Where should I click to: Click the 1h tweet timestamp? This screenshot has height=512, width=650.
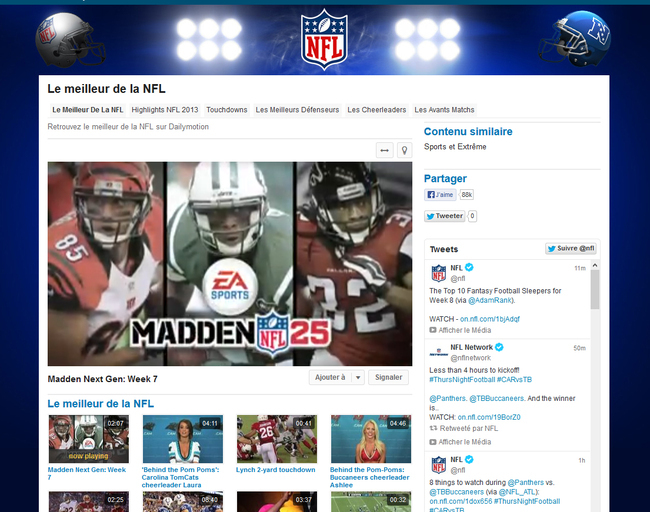[582, 460]
